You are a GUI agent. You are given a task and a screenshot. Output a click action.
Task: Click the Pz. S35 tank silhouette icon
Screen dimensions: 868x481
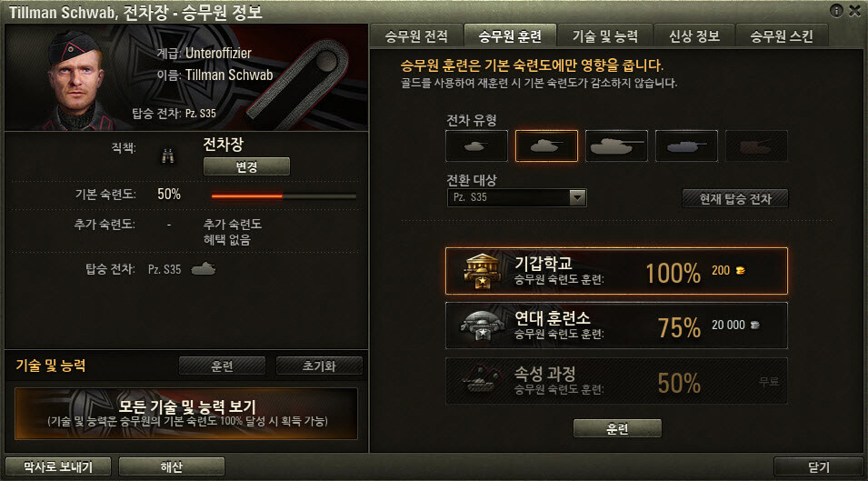[x=204, y=269]
